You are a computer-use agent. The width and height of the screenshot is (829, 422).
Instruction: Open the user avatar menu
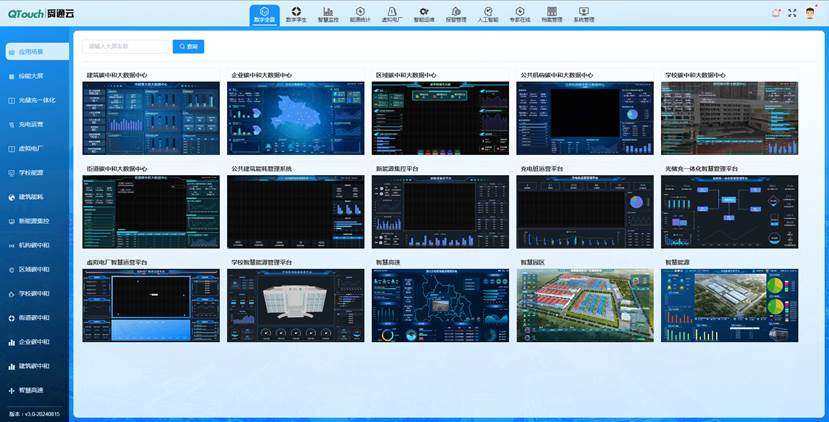(x=810, y=13)
